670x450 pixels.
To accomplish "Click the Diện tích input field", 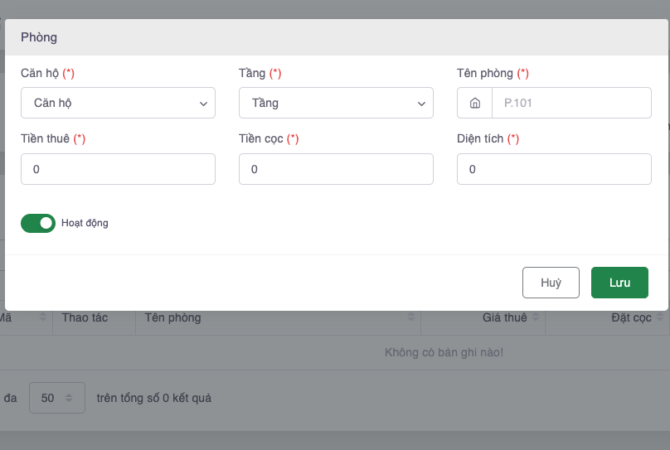I will [x=554, y=169].
